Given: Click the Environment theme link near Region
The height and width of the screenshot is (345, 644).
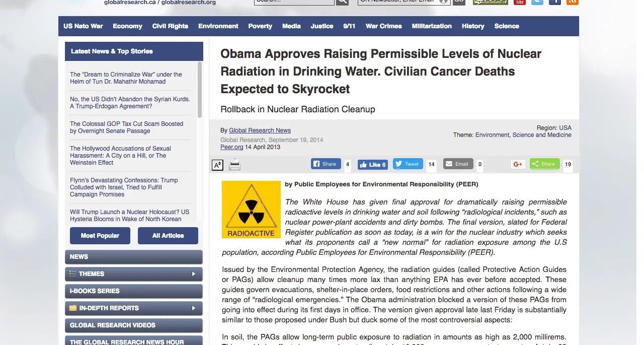Looking at the screenshot, I should 492,135.
